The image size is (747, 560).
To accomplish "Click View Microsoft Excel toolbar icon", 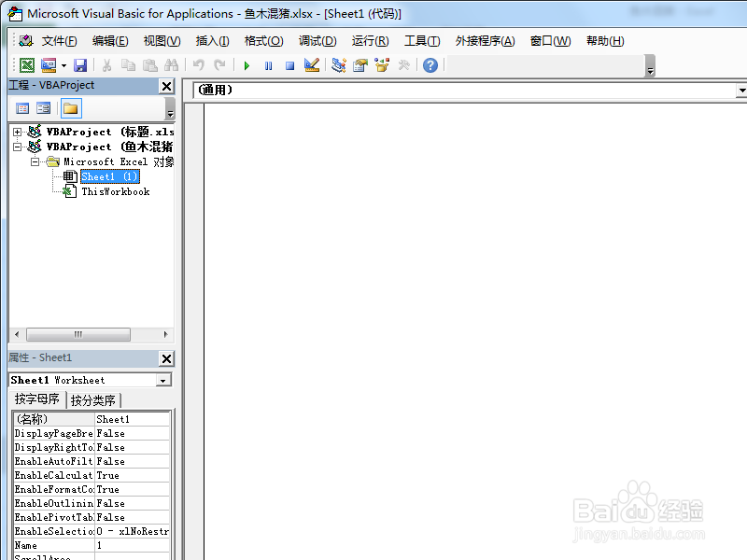I will coord(27,65).
